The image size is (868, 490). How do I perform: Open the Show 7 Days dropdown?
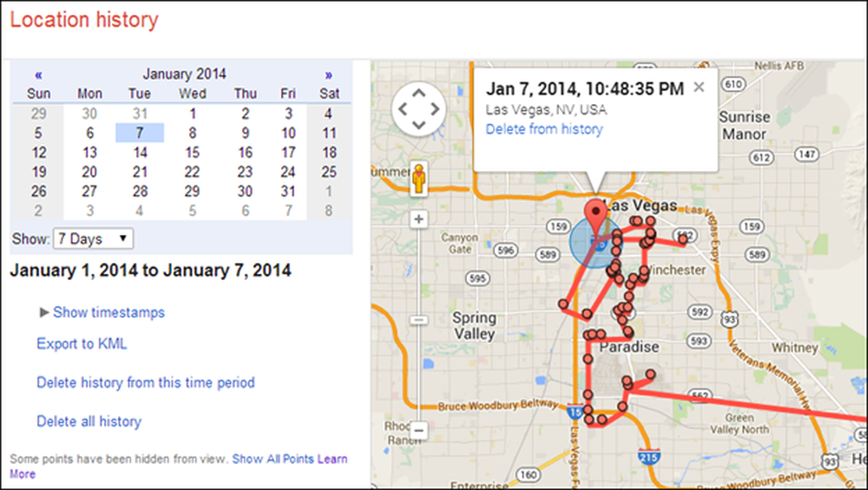click(93, 238)
